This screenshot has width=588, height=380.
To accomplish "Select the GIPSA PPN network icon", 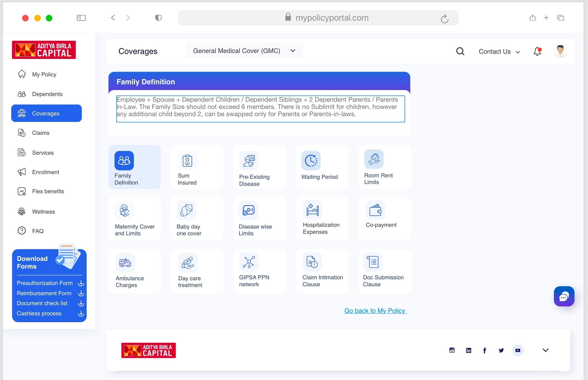I will (249, 262).
